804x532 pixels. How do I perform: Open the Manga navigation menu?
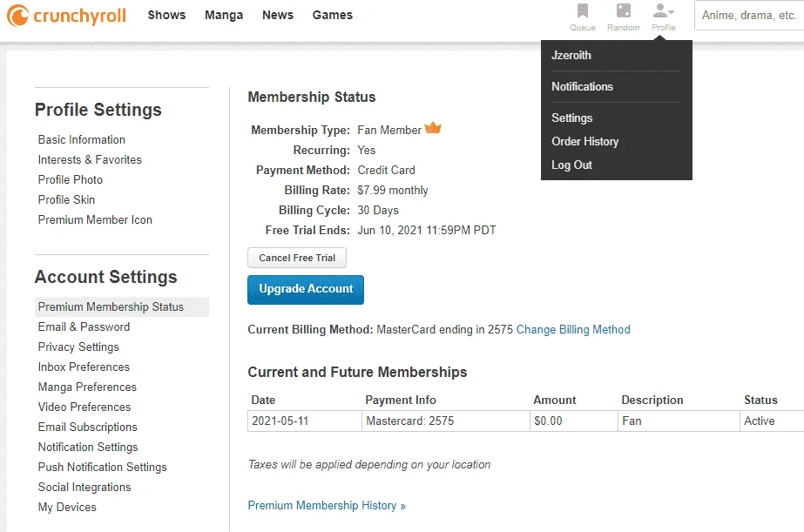tap(224, 16)
